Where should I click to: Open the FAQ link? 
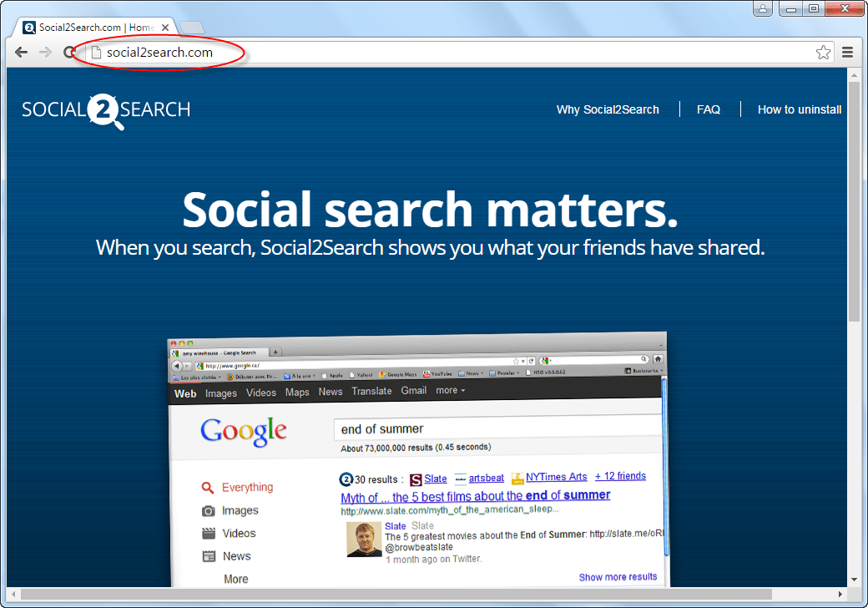[x=709, y=109]
